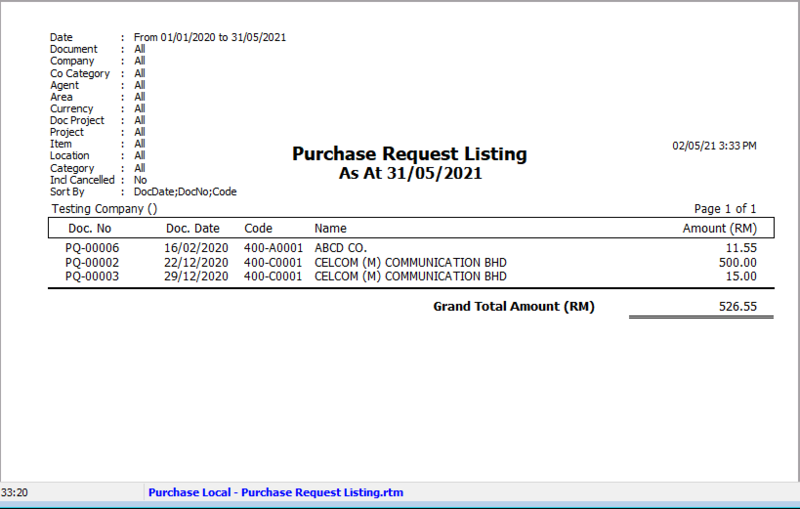Viewport: 800px width, 509px height.
Task: Click the Code column header
Action: click(258, 228)
